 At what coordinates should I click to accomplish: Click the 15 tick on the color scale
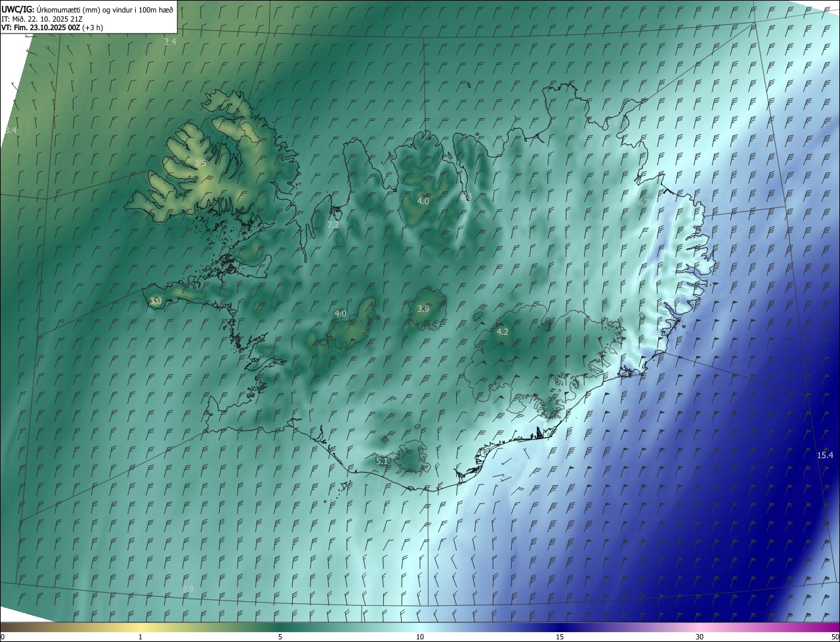pos(560,637)
